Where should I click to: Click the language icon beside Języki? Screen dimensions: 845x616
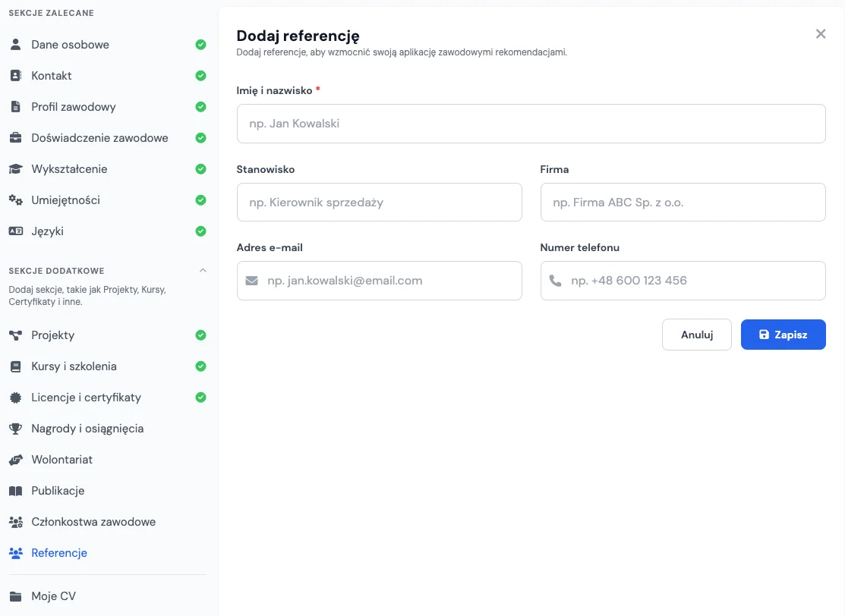16,231
